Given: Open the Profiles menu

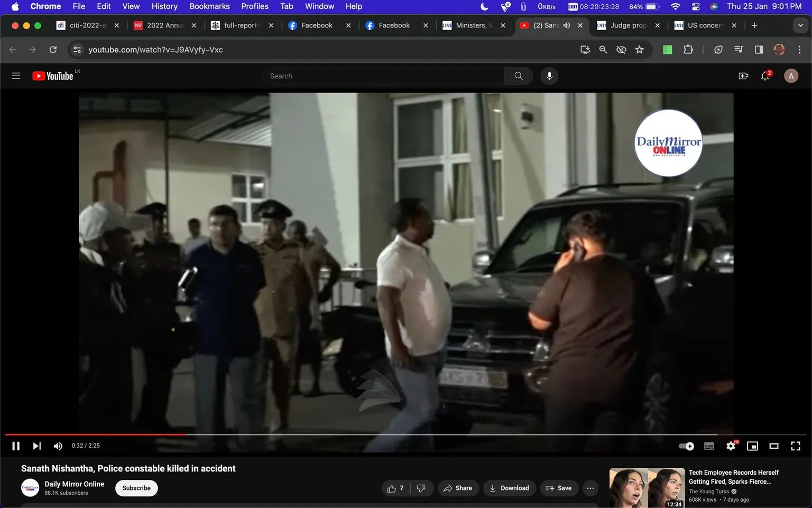Looking at the screenshot, I should pos(255,6).
